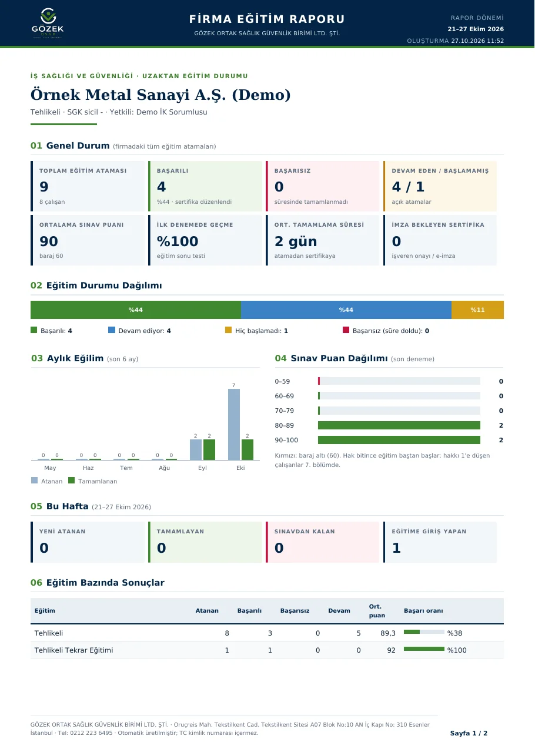Click the 89,3 average score cell
This screenshot has height=756, width=535.
click(x=389, y=633)
